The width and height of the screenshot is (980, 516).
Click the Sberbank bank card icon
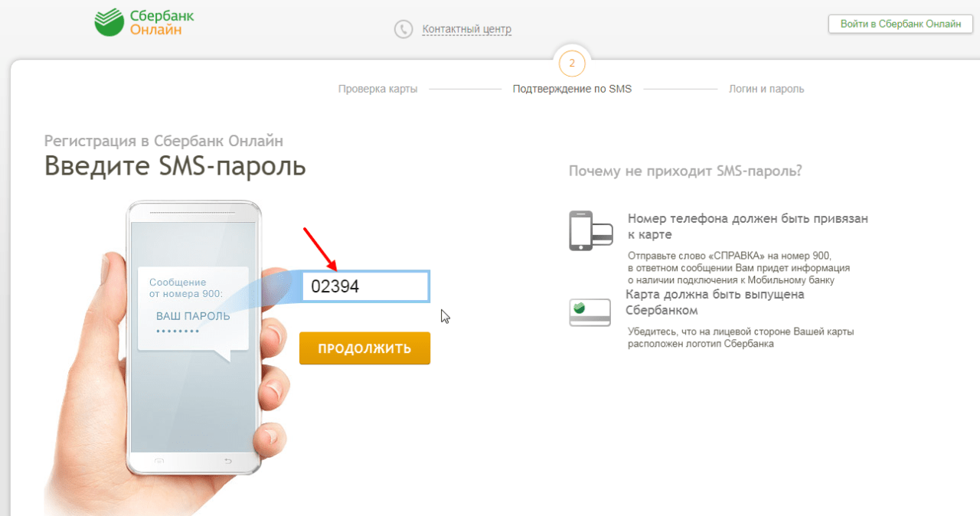tap(590, 313)
